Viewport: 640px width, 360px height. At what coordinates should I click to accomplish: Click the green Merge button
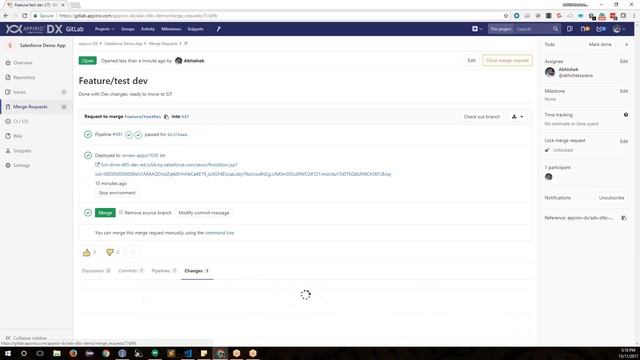[x=105, y=213]
